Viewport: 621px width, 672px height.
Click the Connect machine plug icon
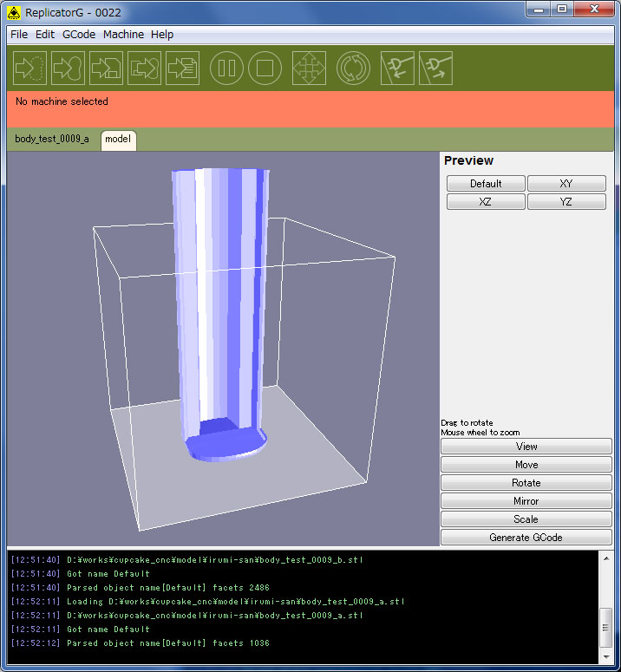pos(397,69)
